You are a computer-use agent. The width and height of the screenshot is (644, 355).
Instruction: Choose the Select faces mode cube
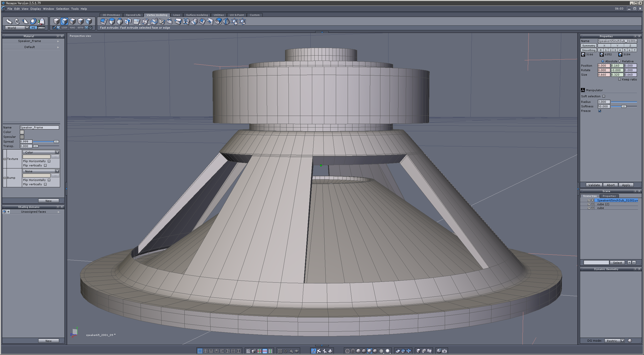tap(64, 21)
